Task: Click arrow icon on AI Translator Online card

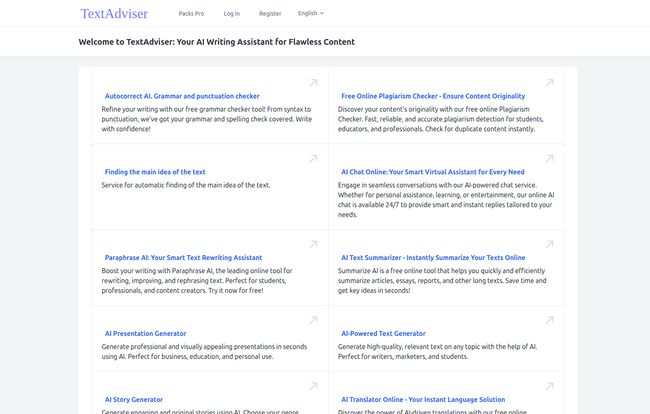Action: (x=549, y=386)
